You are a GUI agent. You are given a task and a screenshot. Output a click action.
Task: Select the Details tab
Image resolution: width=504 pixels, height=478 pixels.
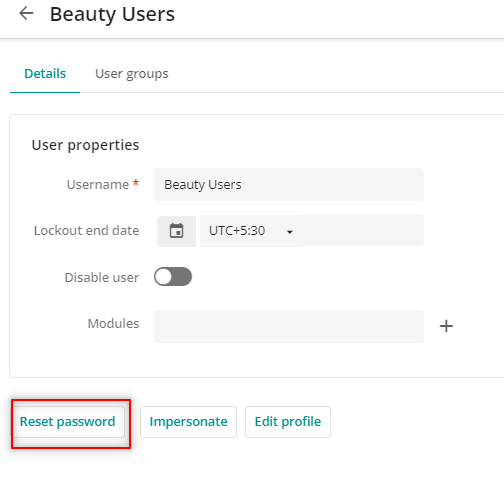tap(45, 74)
